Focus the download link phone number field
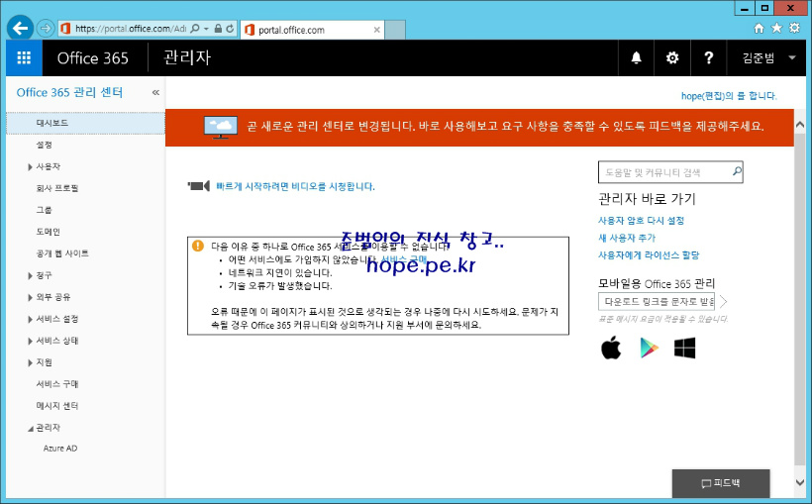Screen dimensions: 812x504 (657, 301)
